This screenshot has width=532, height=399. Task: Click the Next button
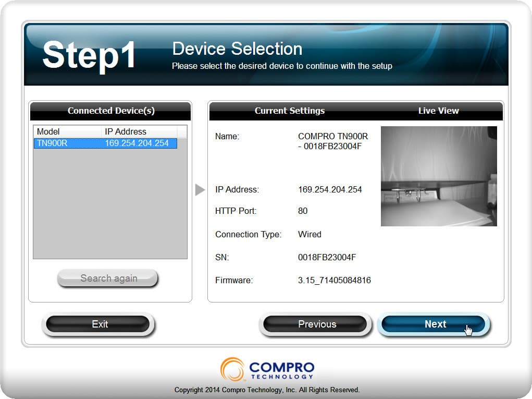[434, 324]
